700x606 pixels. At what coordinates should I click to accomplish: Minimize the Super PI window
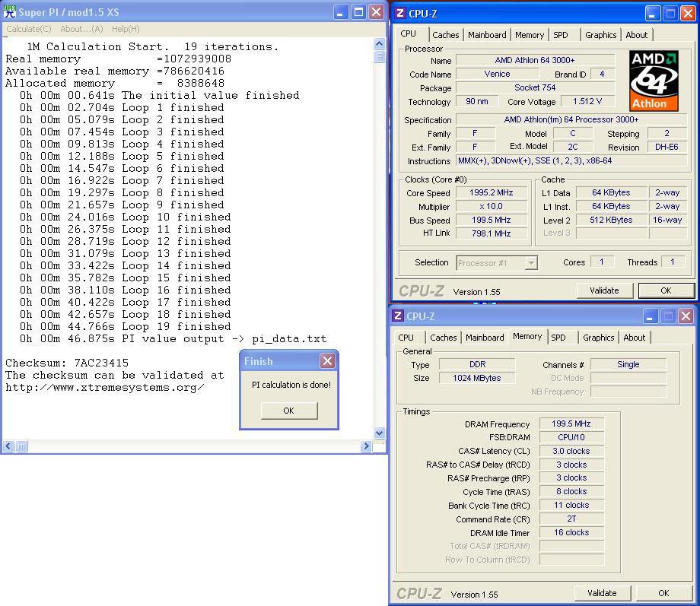(340, 12)
